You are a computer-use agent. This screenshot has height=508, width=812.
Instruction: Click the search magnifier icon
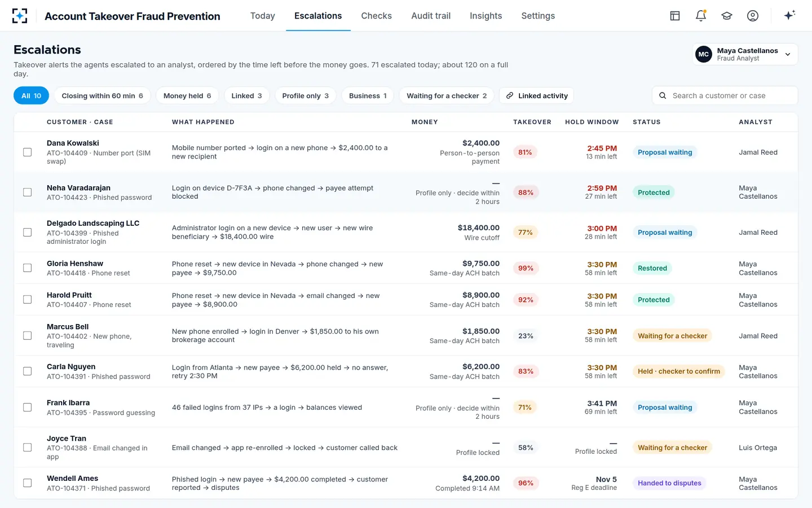point(663,96)
